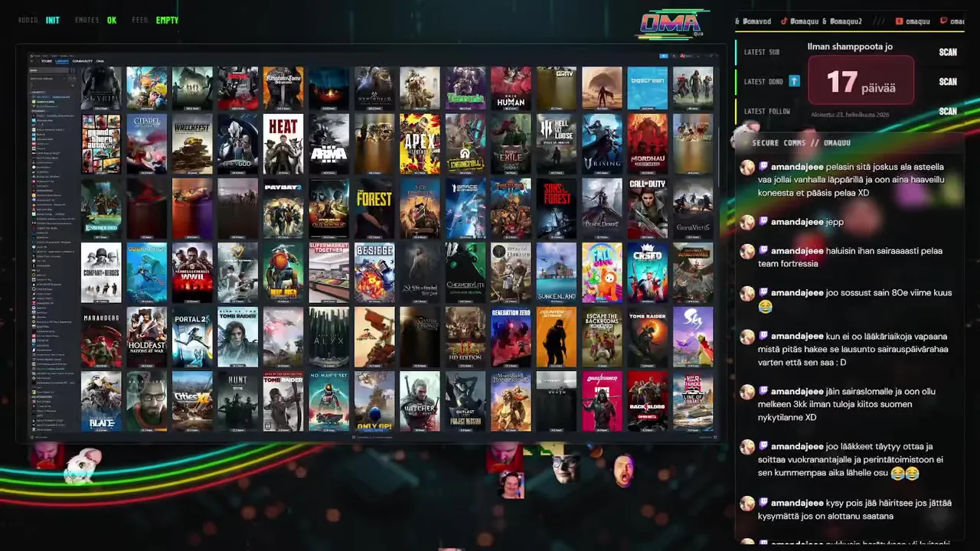Open the Enginefall game cover

(465, 144)
